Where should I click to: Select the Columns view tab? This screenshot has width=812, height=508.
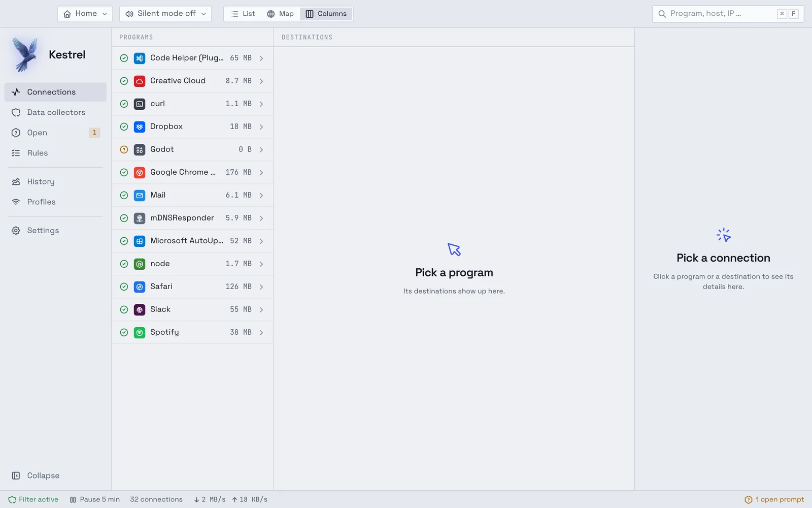tap(326, 14)
